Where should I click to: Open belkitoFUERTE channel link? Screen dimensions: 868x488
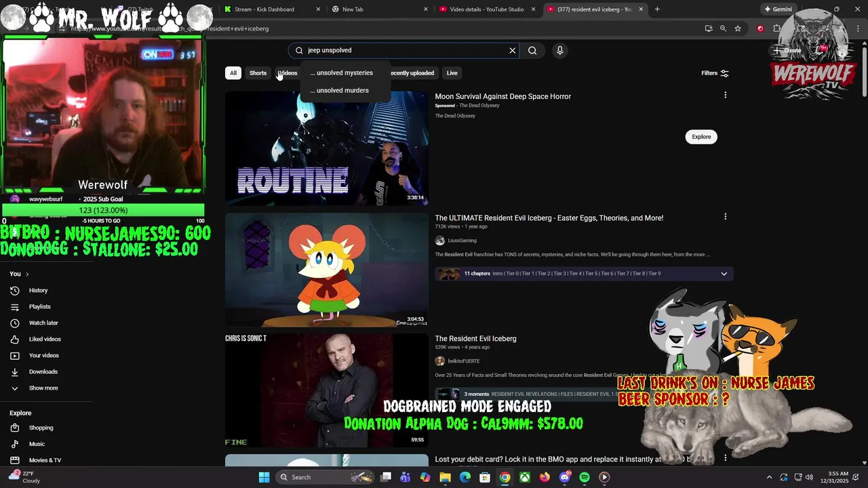(463, 361)
